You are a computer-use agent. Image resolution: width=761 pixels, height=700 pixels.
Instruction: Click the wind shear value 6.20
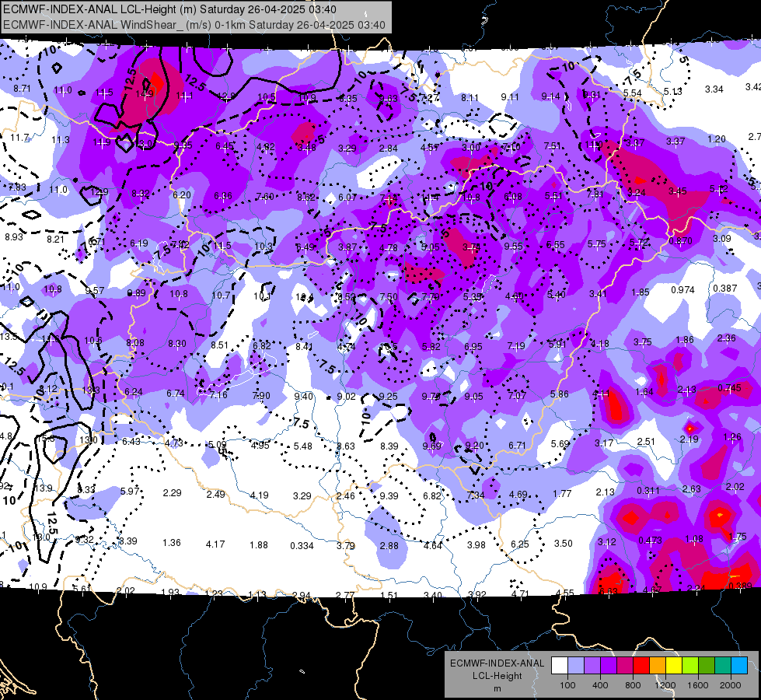[x=182, y=194]
